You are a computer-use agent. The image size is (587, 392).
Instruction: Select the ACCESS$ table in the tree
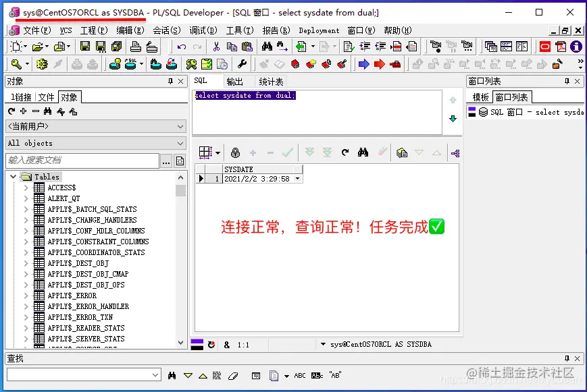point(61,187)
